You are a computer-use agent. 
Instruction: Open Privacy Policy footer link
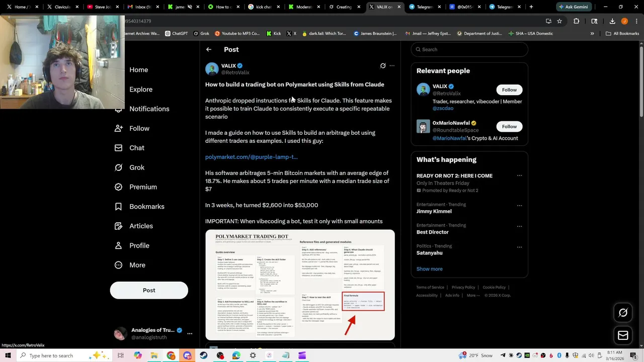[463, 288]
